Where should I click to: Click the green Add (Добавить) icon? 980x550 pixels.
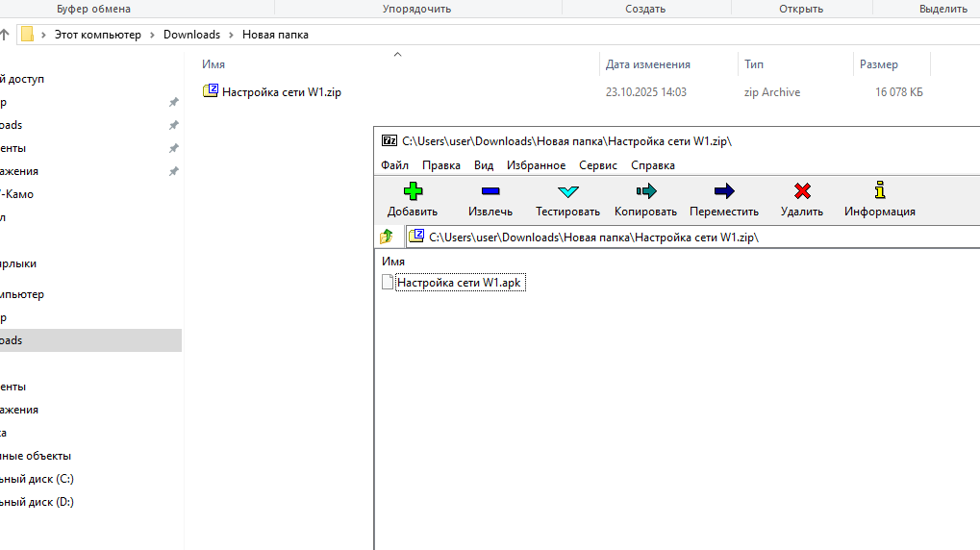pyautogui.click(x=413, y=191)
